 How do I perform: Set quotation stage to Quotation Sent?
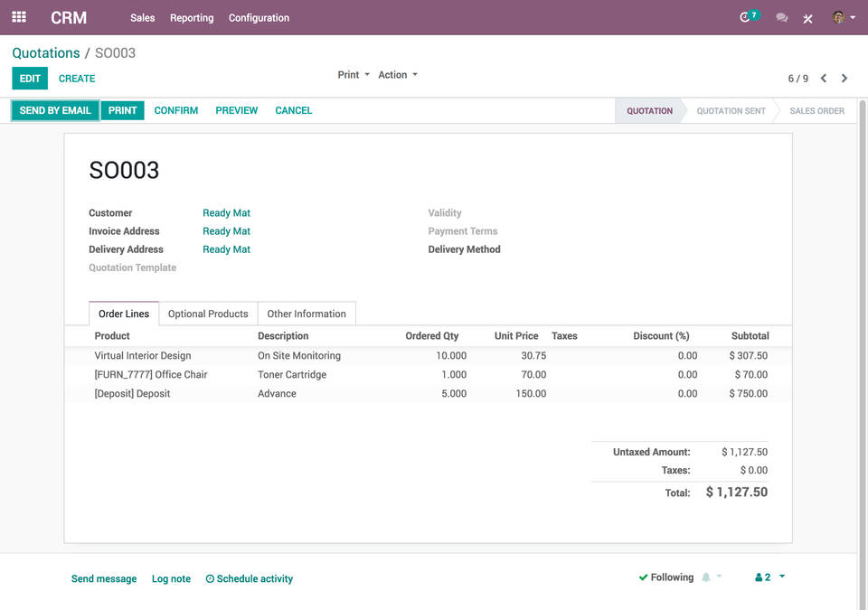click(729, 109)
